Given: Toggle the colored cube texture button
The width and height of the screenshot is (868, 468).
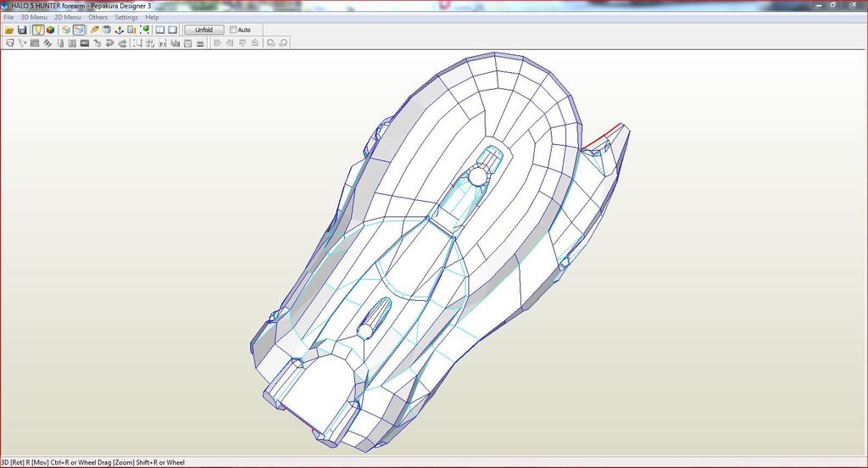Looking at the screenshot, I should 51,30.
